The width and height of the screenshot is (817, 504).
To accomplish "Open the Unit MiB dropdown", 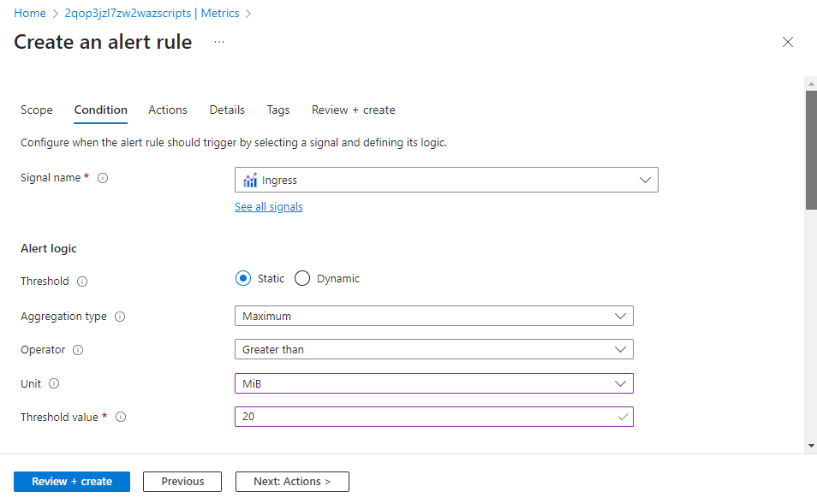I will (433, 383).
